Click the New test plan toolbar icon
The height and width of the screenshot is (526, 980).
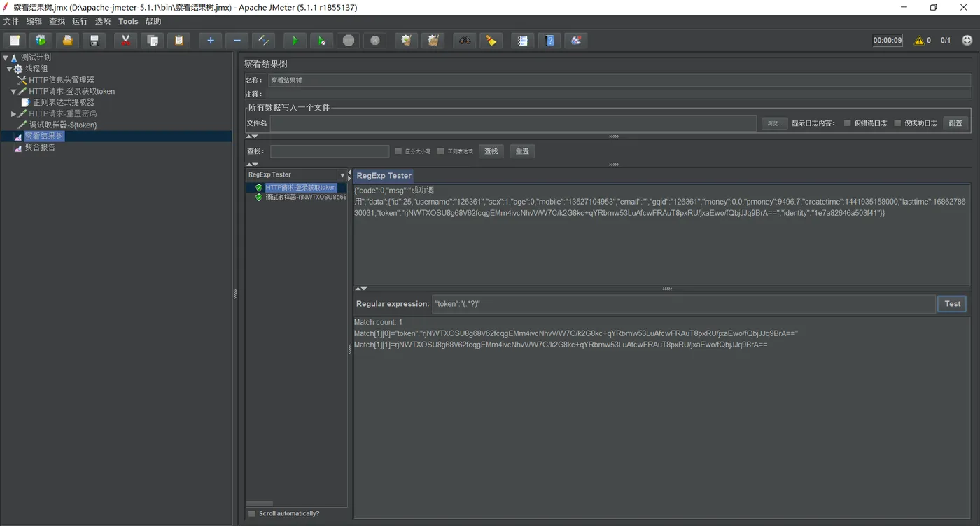15,41
